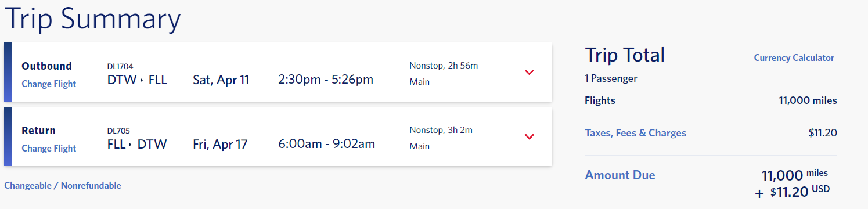Change the Outbound flight

click(x=49, y=84)
